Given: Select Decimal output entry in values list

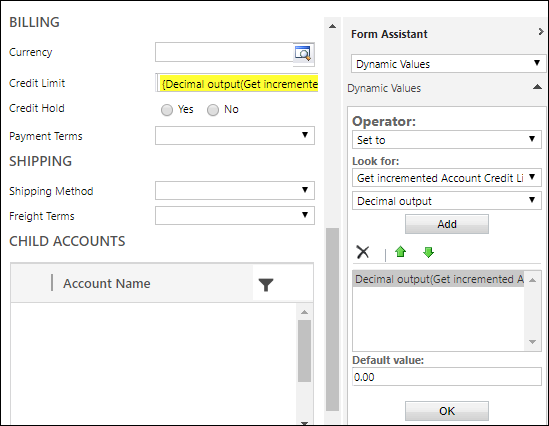Looking at the screenshot, I should (438, 279).
